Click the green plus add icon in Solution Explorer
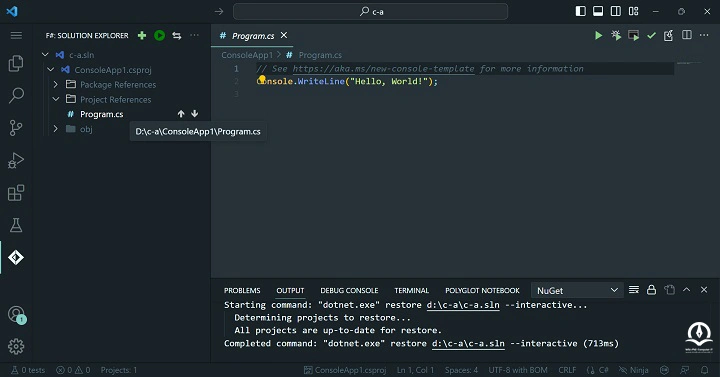The image size is (720, 377). click(142, 35)
